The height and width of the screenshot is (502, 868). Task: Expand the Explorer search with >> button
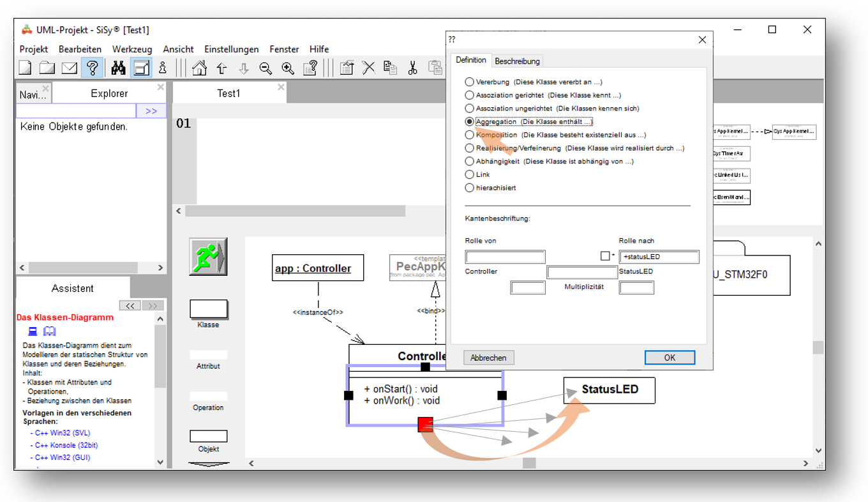coord(151,111)
